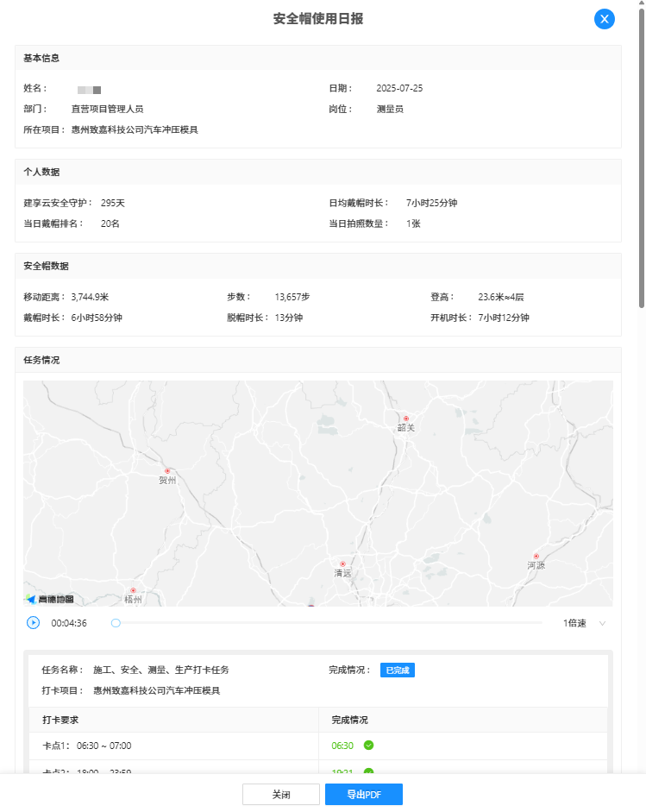The width and height of the screenshot is (646, 812).
Task: Click the purple location marker at map bottom
Action: point(310,604)
